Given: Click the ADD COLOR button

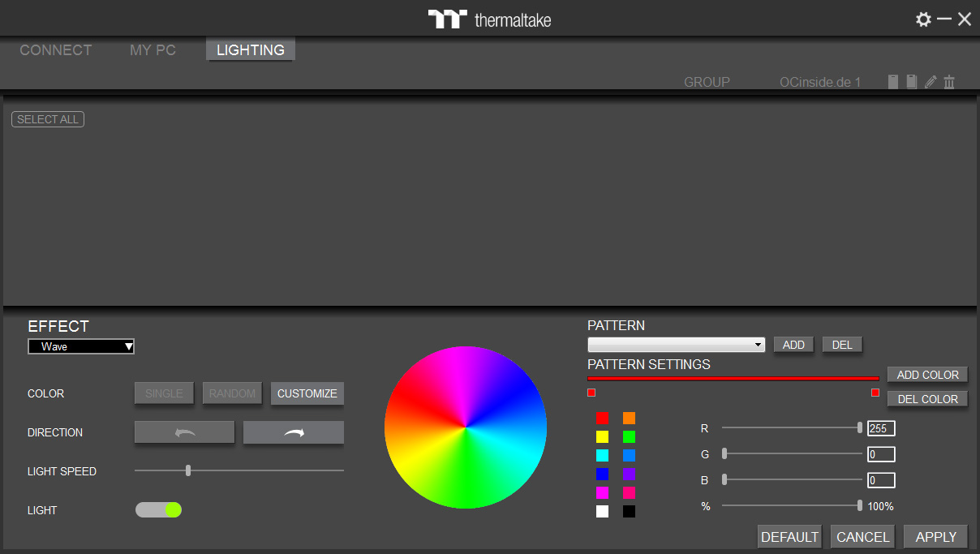Looking at the screenshot, I should pos(927,375).
